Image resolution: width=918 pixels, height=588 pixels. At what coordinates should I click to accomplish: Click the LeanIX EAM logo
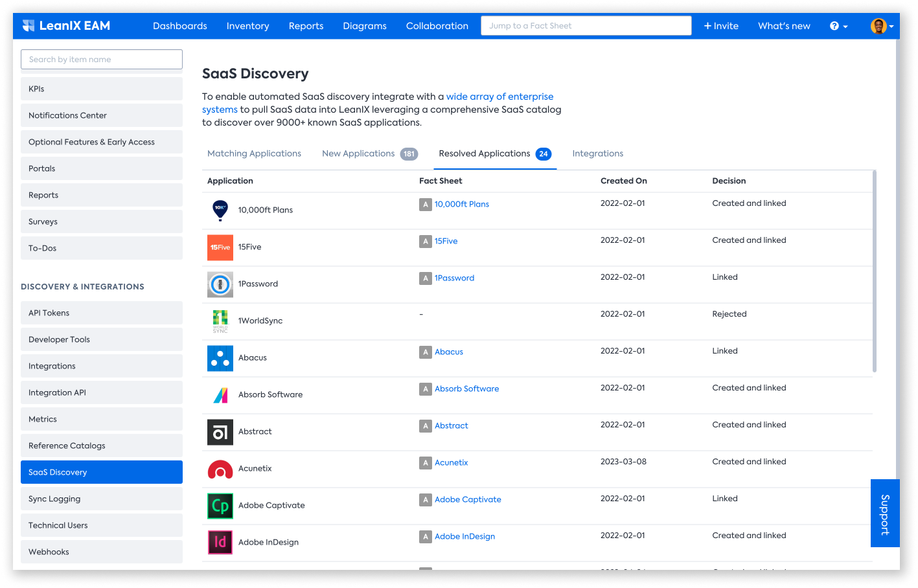pos(66,26)
